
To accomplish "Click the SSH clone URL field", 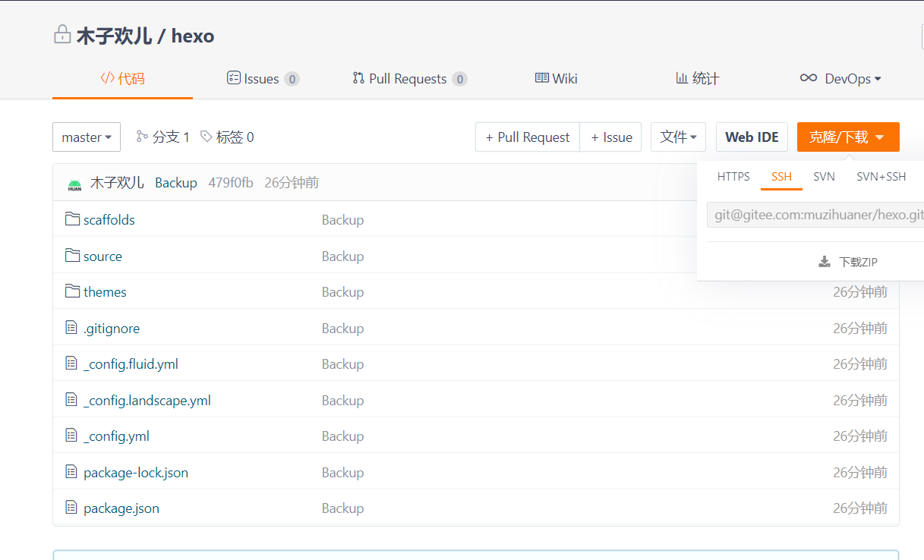I will (815, 215).
